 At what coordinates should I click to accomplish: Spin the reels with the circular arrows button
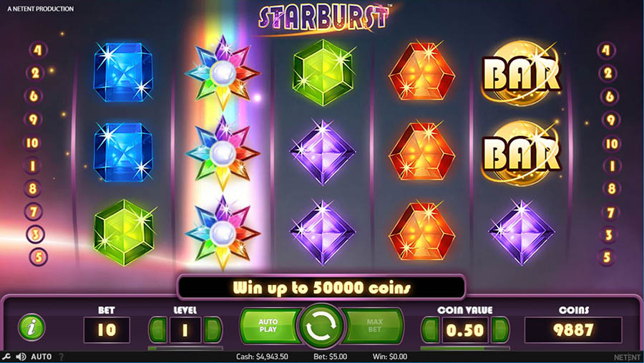tap(321, 326)
